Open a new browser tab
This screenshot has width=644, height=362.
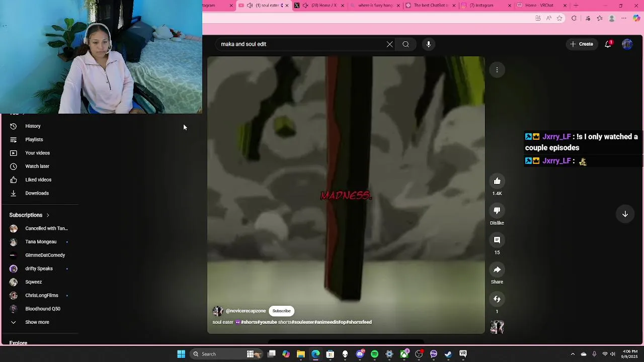tap(576, 6)
